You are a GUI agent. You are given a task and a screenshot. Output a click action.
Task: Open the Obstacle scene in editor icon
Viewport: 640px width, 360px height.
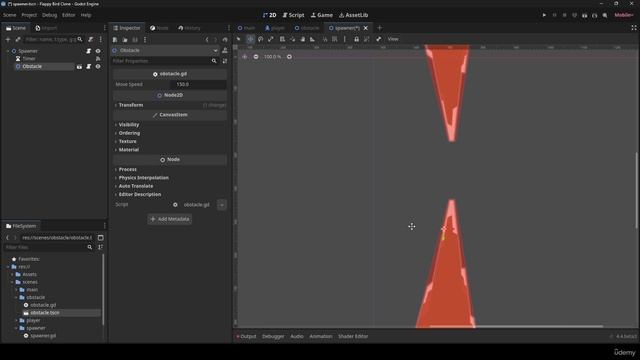tap(80, 67)
